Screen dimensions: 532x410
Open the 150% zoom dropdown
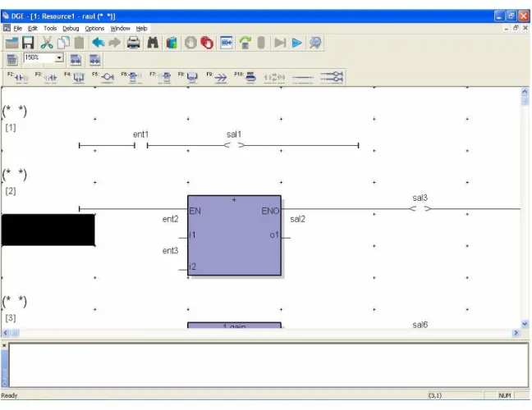pyautogui.click(x=59, y=58)
